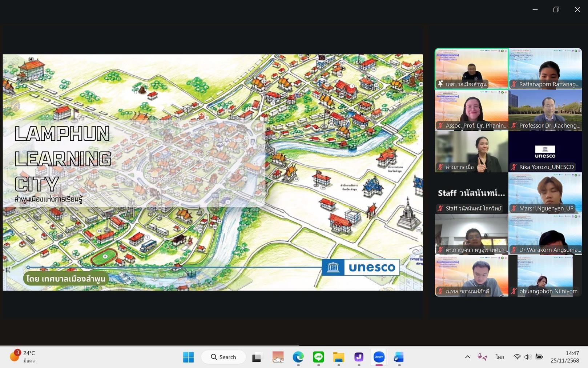Open the clock and date flyout
Image resolution: width=588 pixels, height=368 pixels.
pos(564,357)
